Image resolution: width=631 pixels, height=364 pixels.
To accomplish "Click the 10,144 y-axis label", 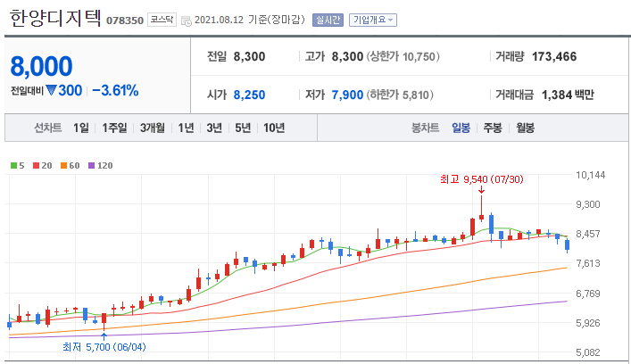I will (590, 175).
